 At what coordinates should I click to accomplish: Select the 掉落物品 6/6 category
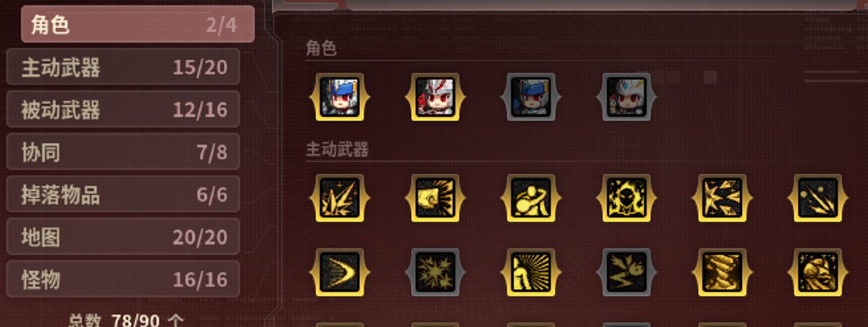pos(123,194)
